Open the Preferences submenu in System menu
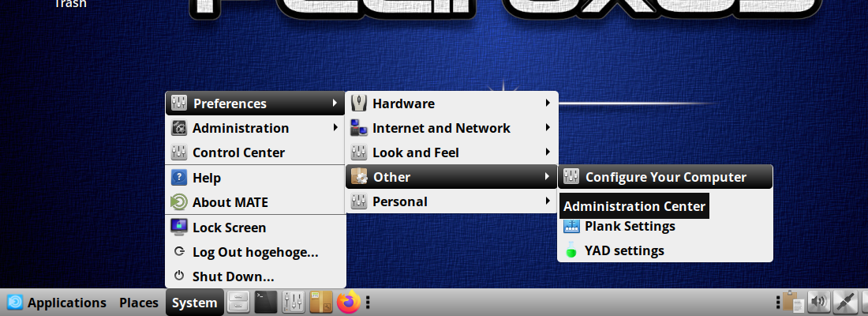 (255, 103)
